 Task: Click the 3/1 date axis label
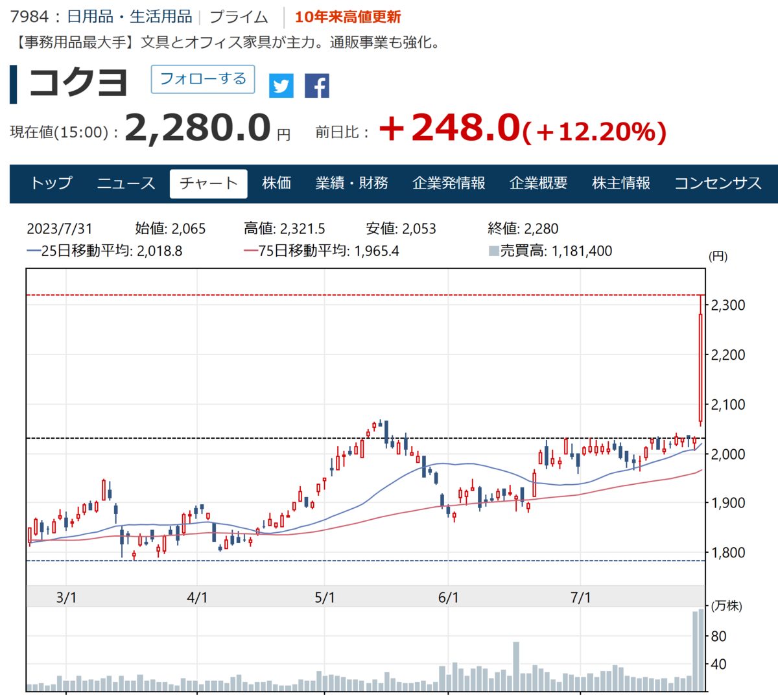pos(66,598)
